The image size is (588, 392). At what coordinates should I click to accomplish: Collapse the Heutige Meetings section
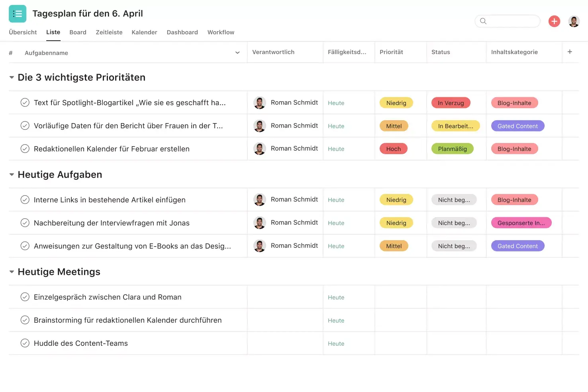[x=12, y=272]
